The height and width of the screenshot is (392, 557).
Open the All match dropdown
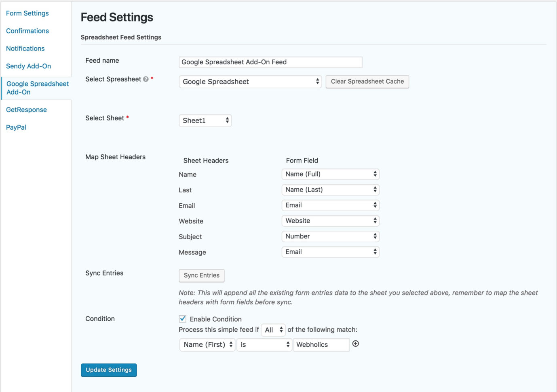coord(273,330)
